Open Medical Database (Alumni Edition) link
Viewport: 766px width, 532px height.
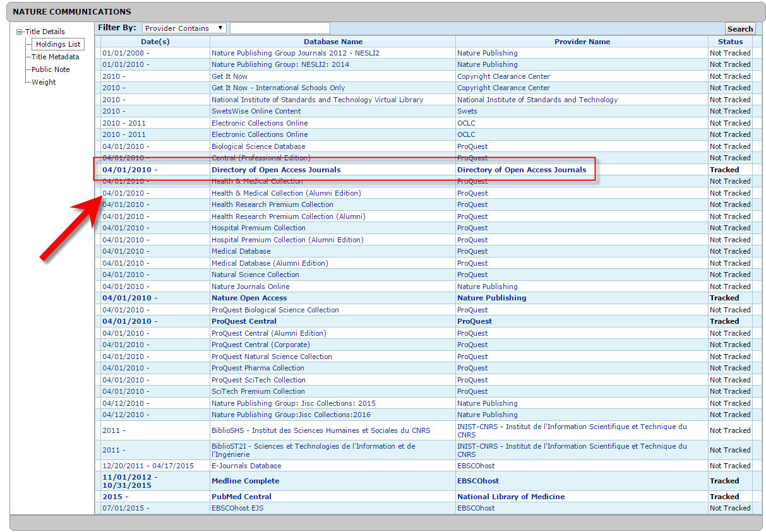[270, 263]
